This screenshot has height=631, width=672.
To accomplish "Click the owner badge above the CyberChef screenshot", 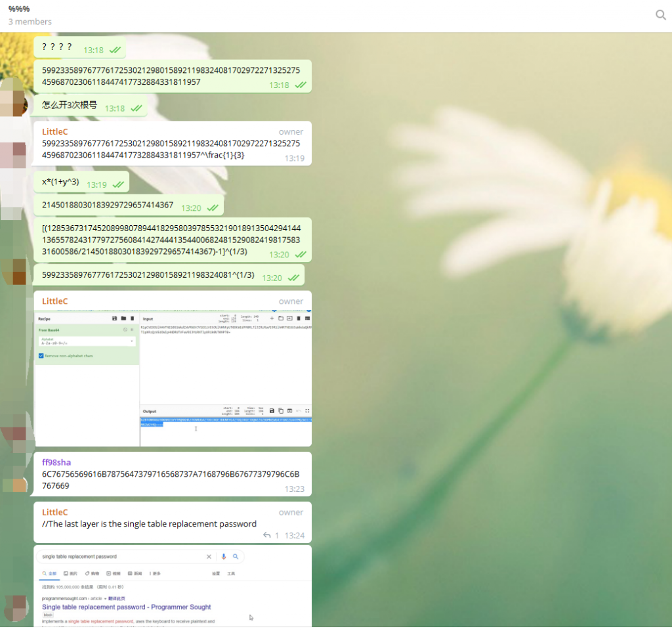I will click(x=291, y=301).
